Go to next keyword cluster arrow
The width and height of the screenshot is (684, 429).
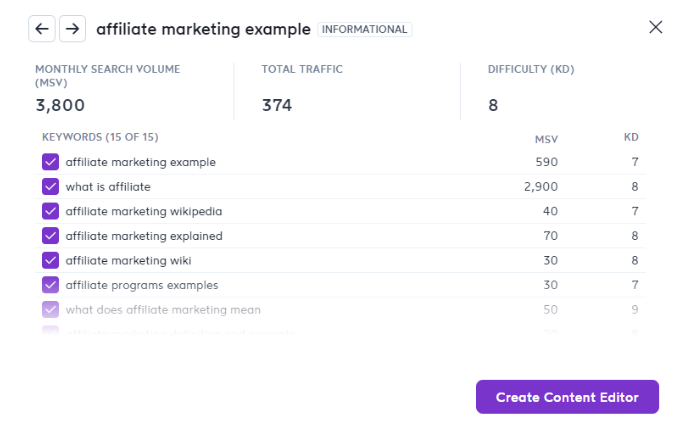pyautogui.click(x=72, y=29)
